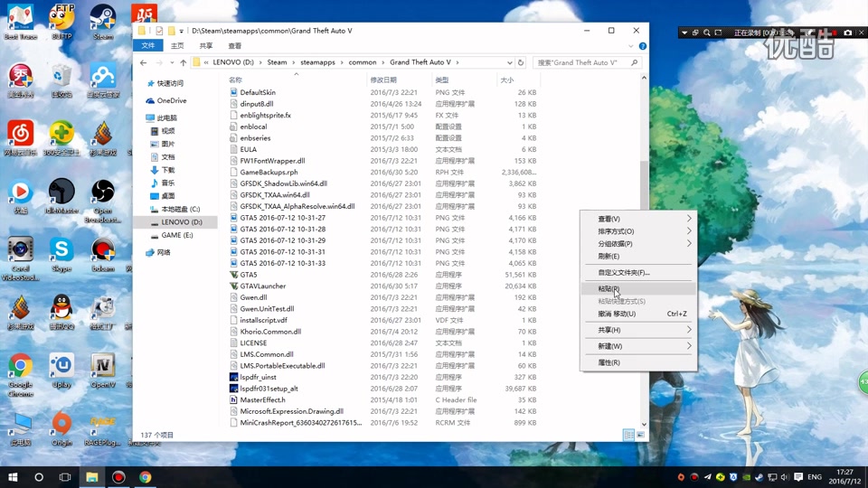This screenshot has width=868, height=488.
Task: Open 排序方式(O) submenu
Action: coord(638,231)
